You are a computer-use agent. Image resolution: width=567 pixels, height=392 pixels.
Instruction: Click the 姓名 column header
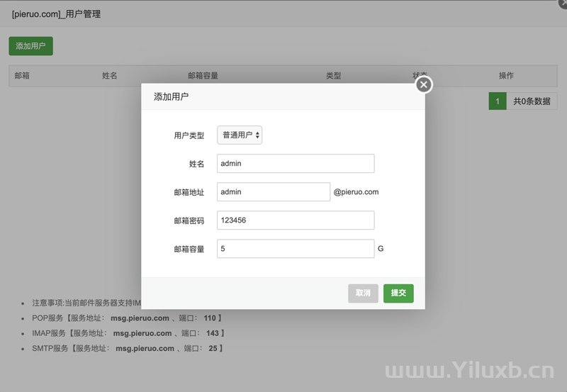click(x=110, y=75)
